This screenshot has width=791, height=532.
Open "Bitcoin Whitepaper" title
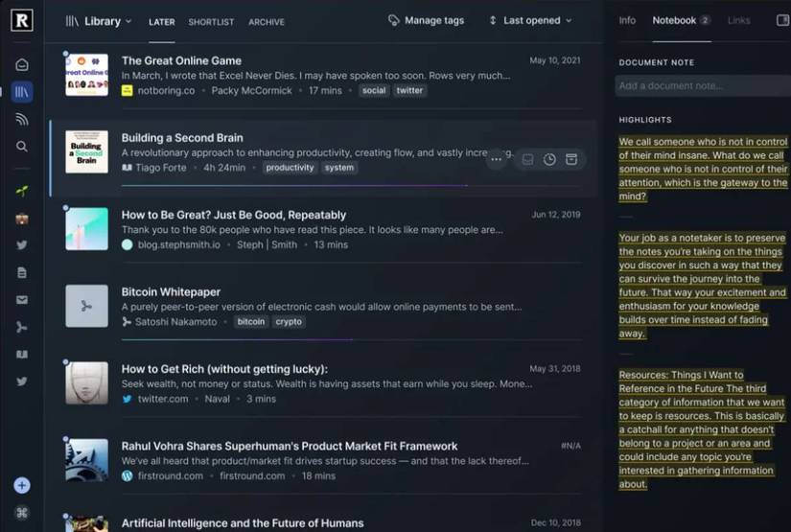click(171, 292)
